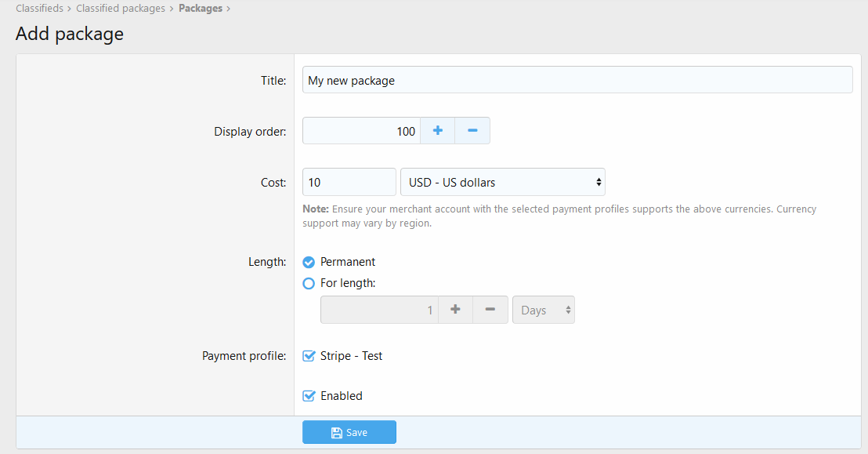Toggle the Stripe - Test payment profile
Image resolution: width=868 pixels, height=454 pixels.
[x=309, y=356]
